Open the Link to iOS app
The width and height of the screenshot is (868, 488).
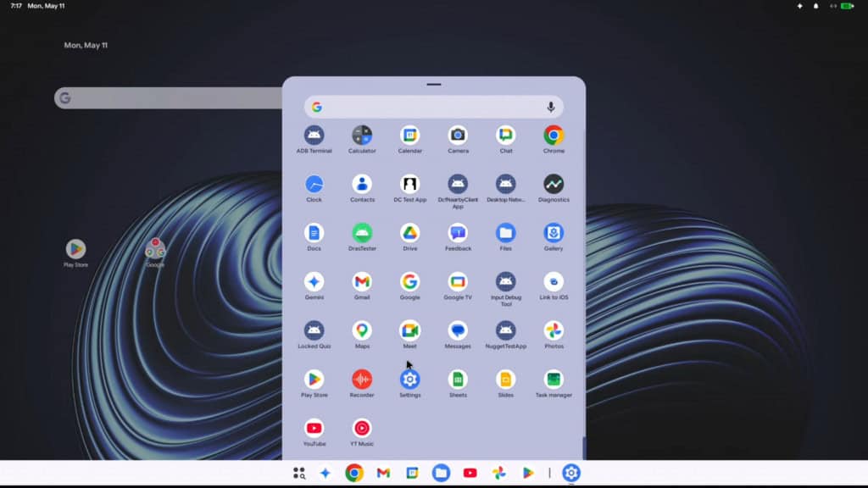(x=554, y=281)
